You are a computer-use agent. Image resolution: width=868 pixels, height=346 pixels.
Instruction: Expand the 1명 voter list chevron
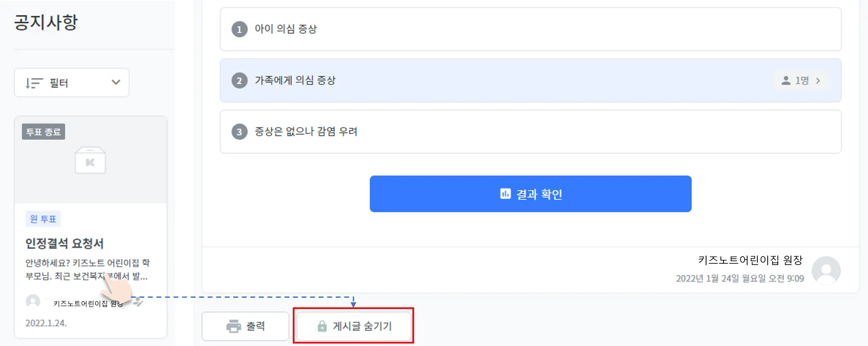(x=818, y=81)
